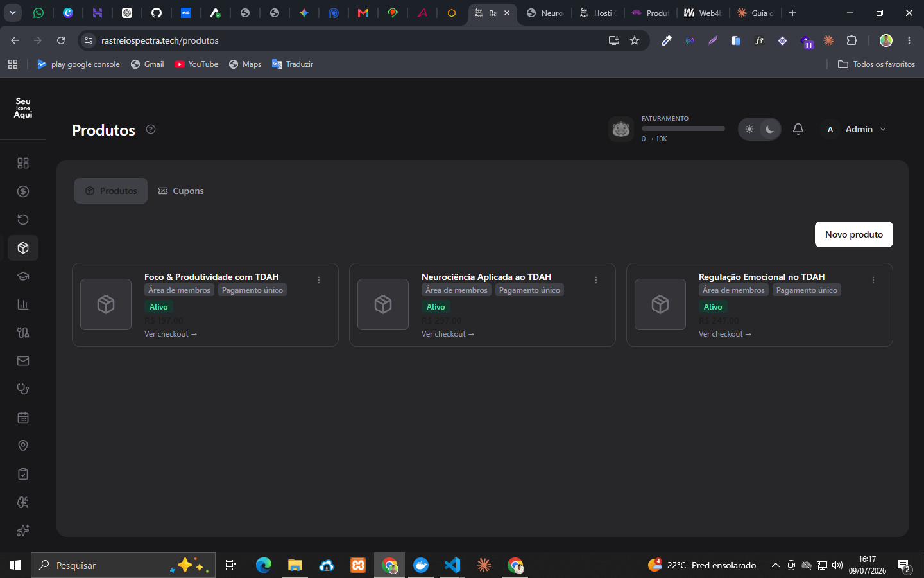Switch to the Cupons tab
The width and height of the screenshot is (924, 578).
pos(181,191)
